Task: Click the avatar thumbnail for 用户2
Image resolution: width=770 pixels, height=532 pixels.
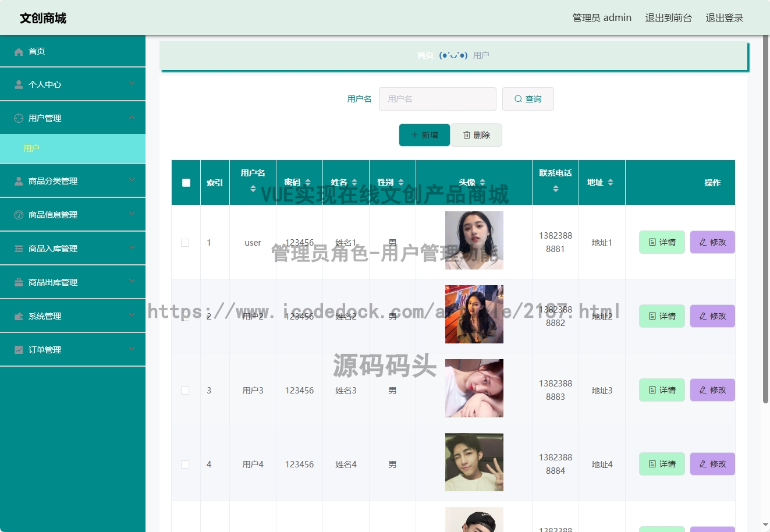Action: coord(474,314)
